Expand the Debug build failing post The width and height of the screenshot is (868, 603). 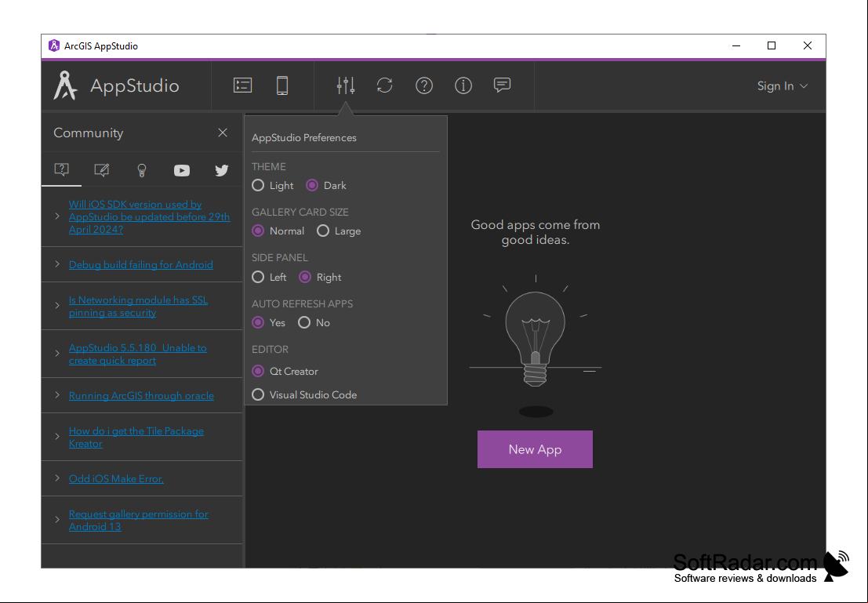(57, 264)
